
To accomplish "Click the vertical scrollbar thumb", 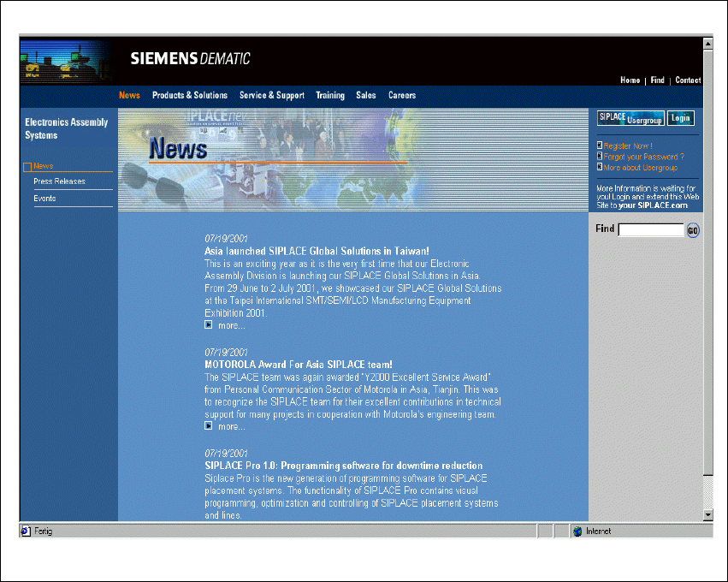I will click(x=708, y=263).
